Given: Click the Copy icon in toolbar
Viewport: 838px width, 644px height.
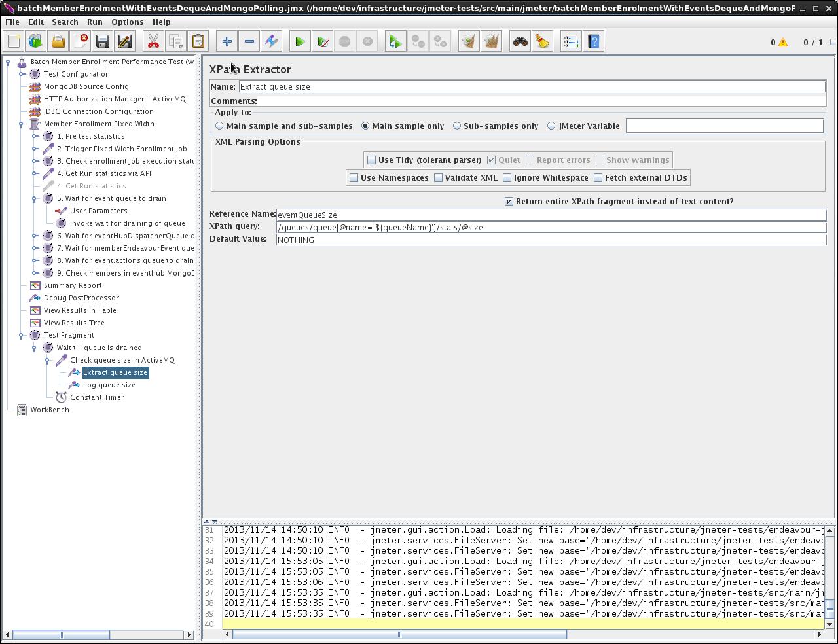Looking at the screenshot, I should pos(175,42).
